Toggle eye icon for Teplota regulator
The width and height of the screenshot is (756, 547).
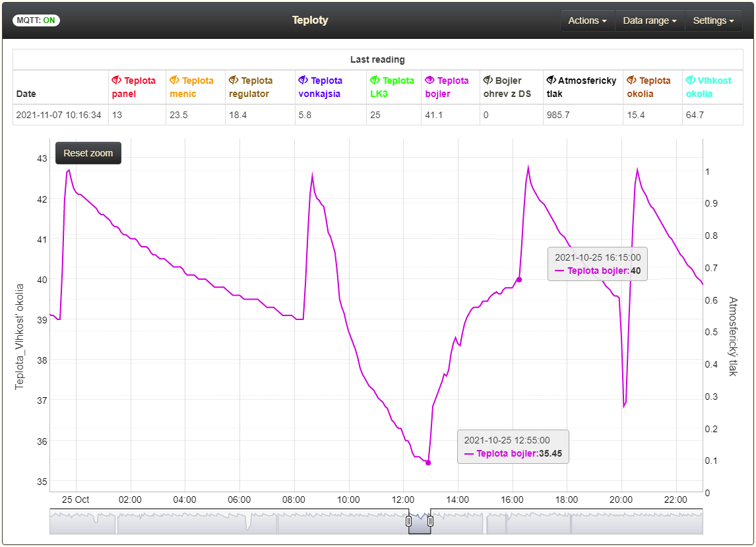point(234,80)
